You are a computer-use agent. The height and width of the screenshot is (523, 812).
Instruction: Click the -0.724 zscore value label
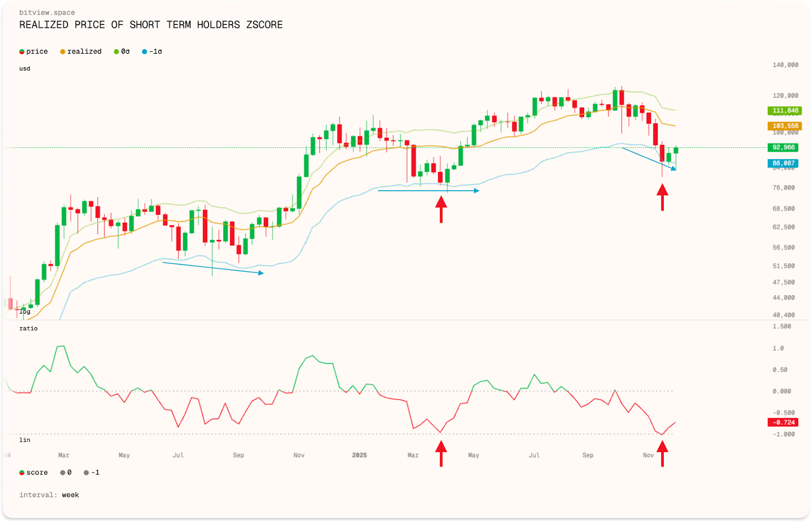point(782,422)
